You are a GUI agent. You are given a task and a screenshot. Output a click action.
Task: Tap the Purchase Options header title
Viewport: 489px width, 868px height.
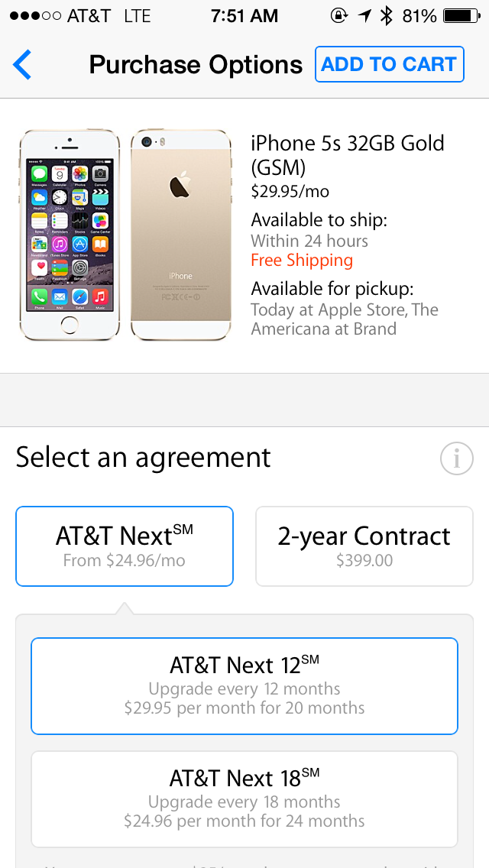click(196, 65)
